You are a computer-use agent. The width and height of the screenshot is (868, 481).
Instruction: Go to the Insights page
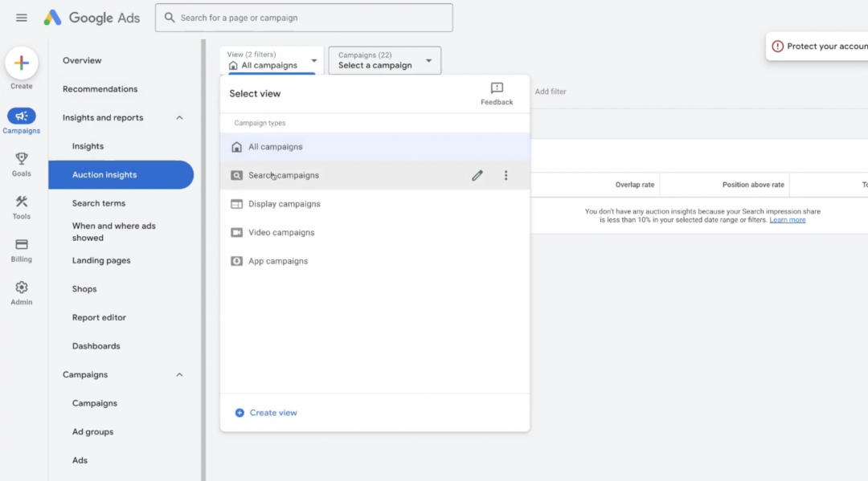click(x=88, y=146)
